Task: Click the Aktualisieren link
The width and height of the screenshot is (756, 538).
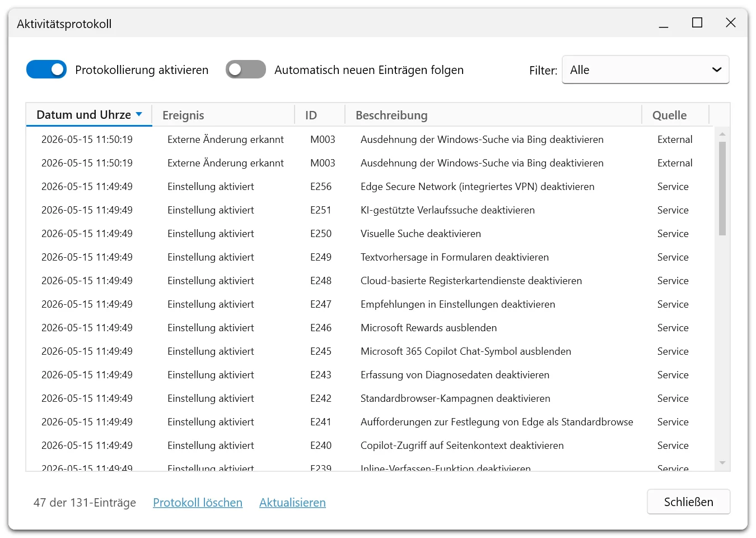Action: point(292,503)
